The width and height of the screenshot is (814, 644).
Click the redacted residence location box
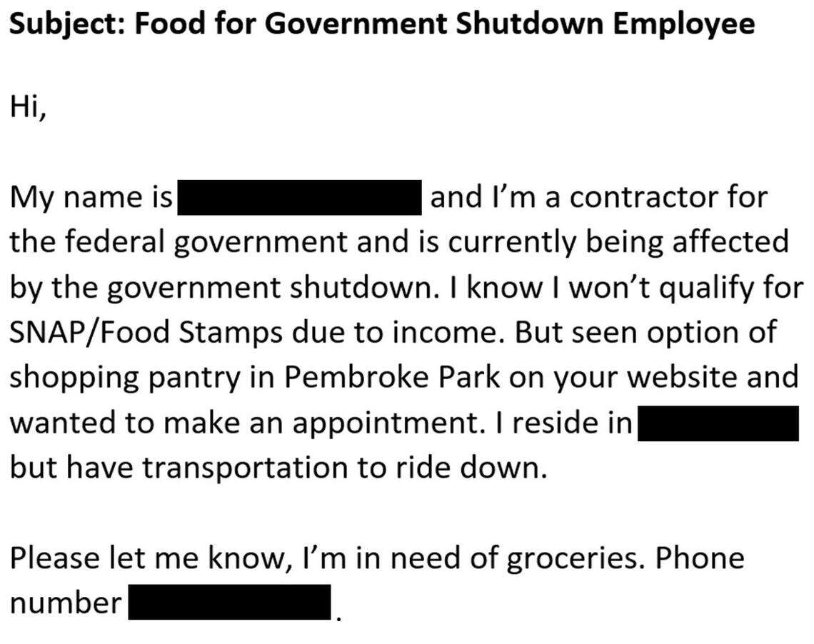point(718,423)
